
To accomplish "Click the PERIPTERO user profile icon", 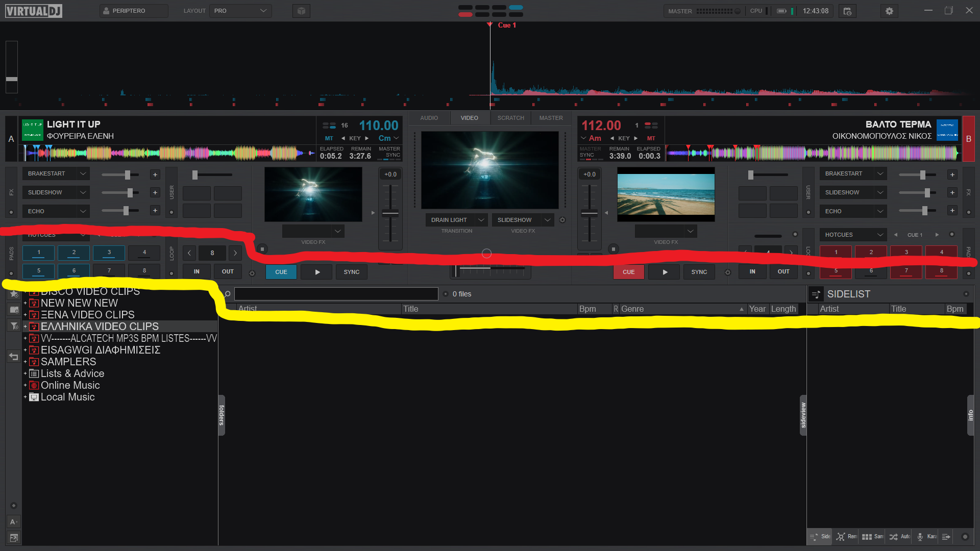I will pyautogui.click(x=106, y=11).
